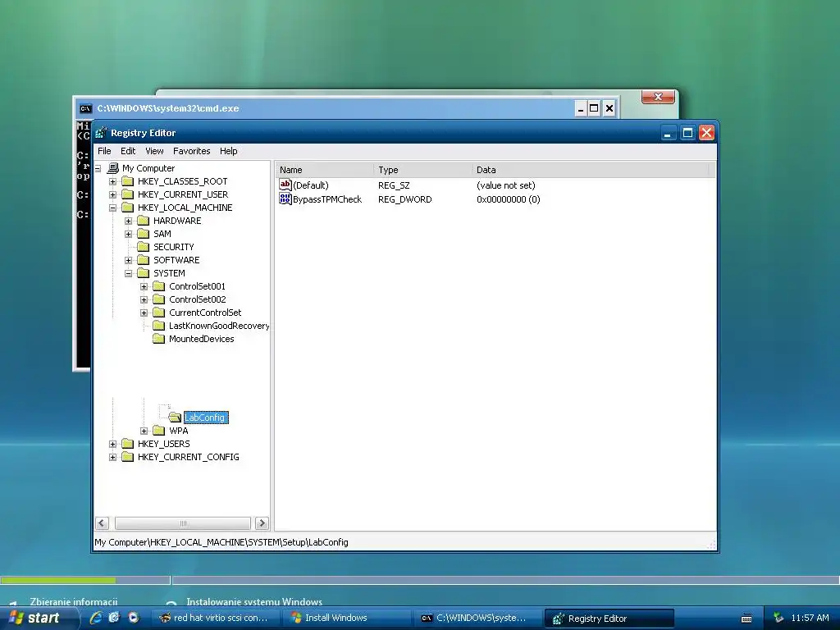This screenshot has height=630, width=840.
Task: Click the HARDWARE folder icon
Action: [x=143, y=221]
